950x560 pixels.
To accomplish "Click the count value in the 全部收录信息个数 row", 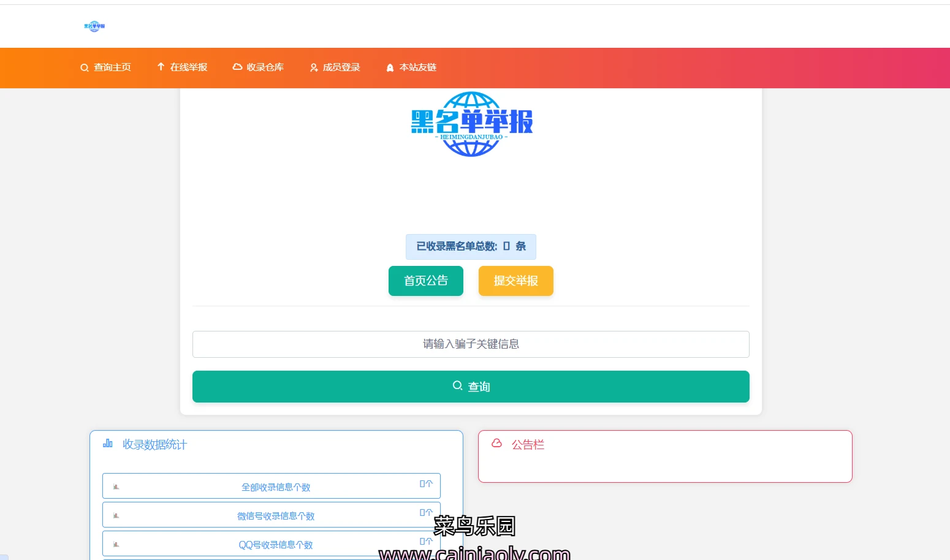I will point(426,484).
